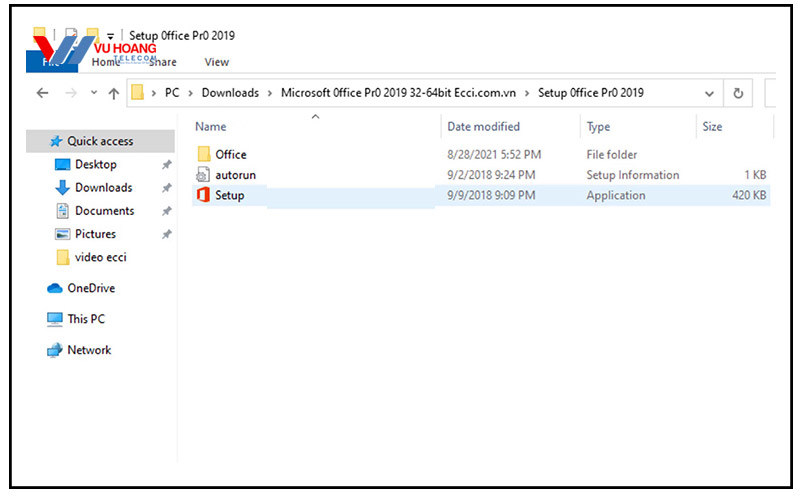Select the autorun file icon

[x=203, y=174]
